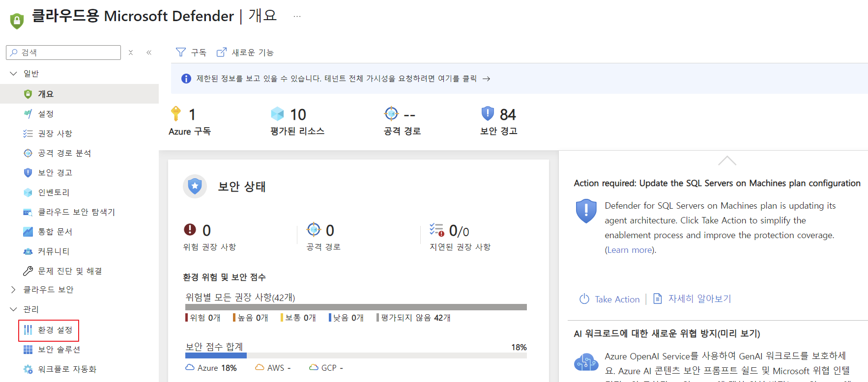The image size is (868, 382).
Task: Collapse the 관리 section
Action: click(13, 309)
